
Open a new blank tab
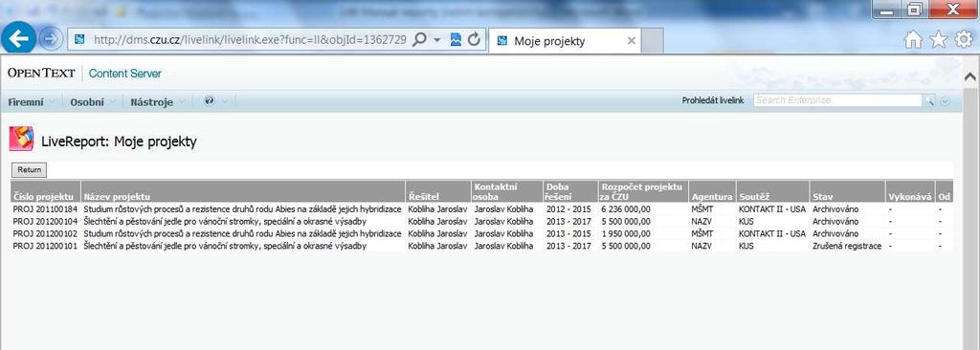pos(652,41)
